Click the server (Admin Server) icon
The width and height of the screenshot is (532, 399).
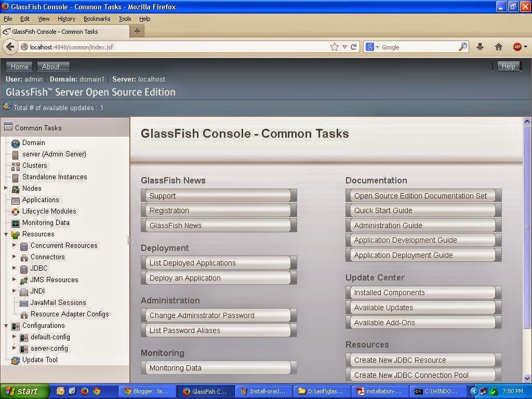[15, 155]
